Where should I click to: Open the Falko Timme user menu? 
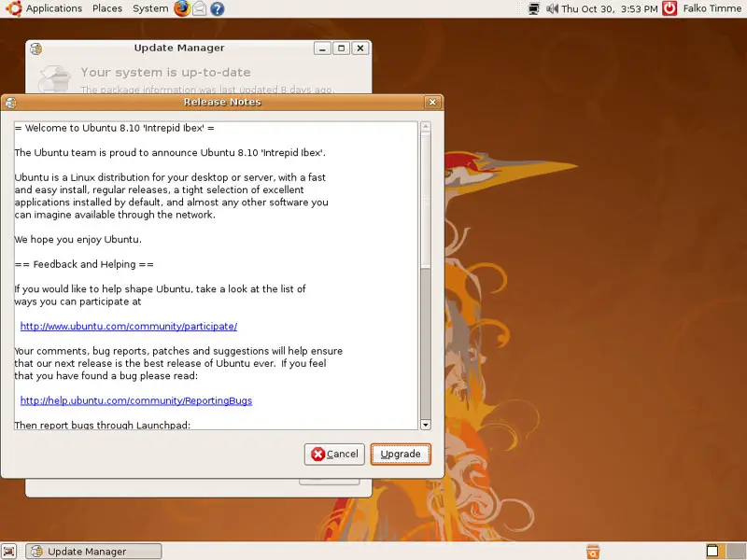coord(712,8)
